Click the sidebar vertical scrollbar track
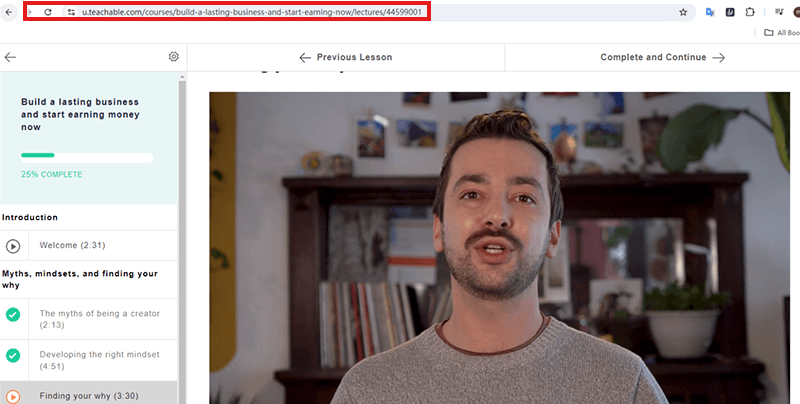Image resolution: width=800 pixels, height=404 pixels. coord(182,242)
